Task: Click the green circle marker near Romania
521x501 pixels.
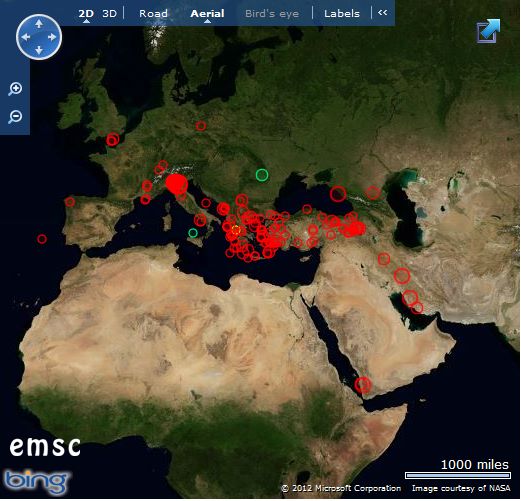Action: click(262, 175)
